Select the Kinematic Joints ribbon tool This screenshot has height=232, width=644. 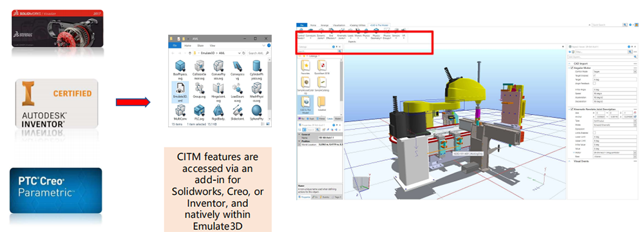click(341, 34)
